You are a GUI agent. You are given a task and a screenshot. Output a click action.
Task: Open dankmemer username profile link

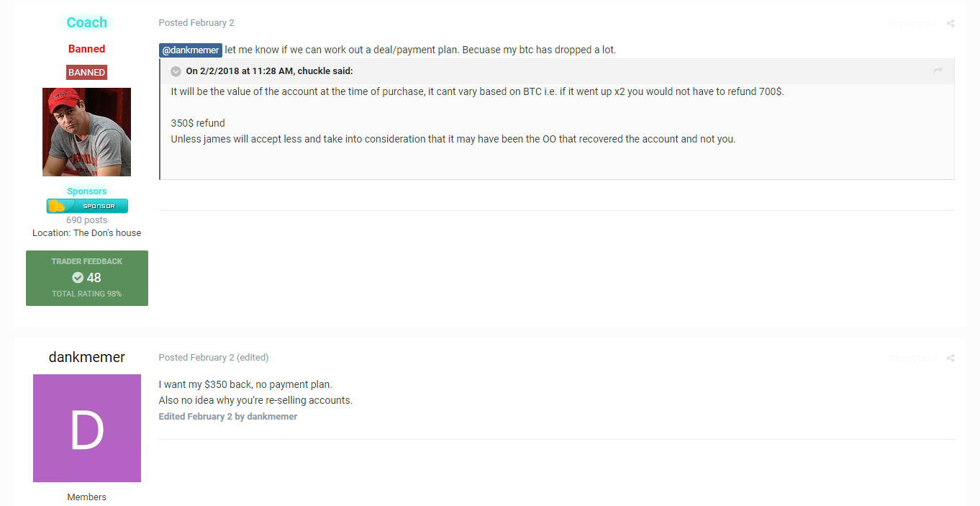[87, 357]
